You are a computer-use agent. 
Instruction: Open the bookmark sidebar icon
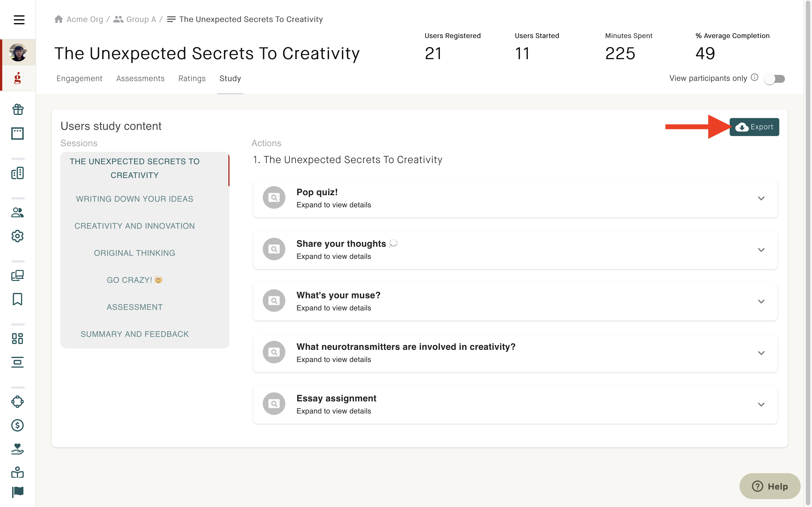coord(17,299)
